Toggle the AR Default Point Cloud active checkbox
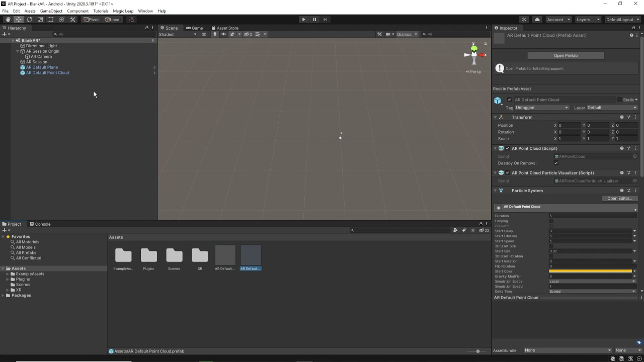644x362 pixels. tap(510, 100)
